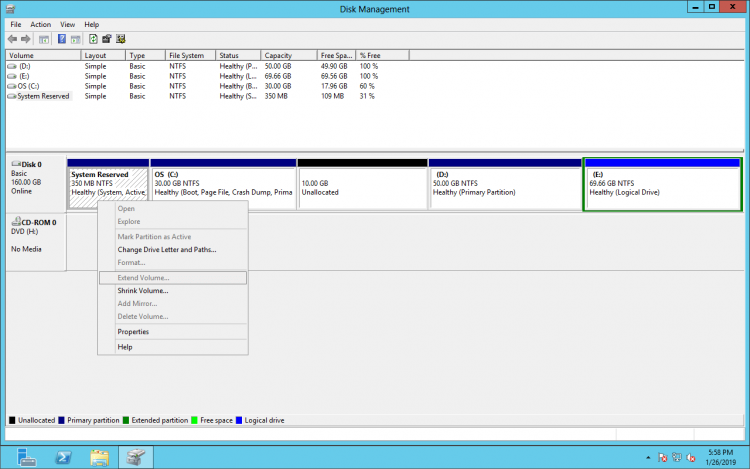750x469 pixels.
Task: Click the 49.90 GB free space cell
Action: click(334, 66)
